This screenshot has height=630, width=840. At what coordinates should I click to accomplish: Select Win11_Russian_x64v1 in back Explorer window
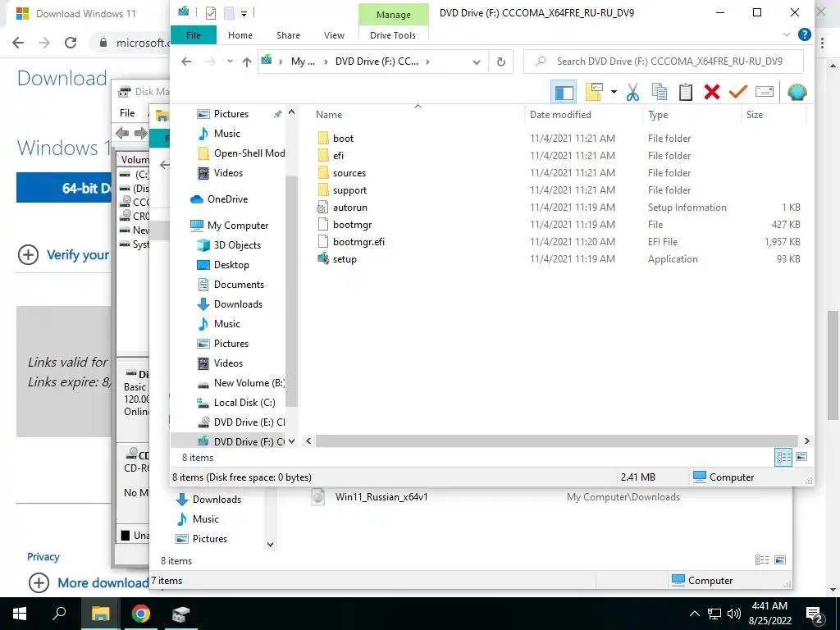click(x=381, y=497)
